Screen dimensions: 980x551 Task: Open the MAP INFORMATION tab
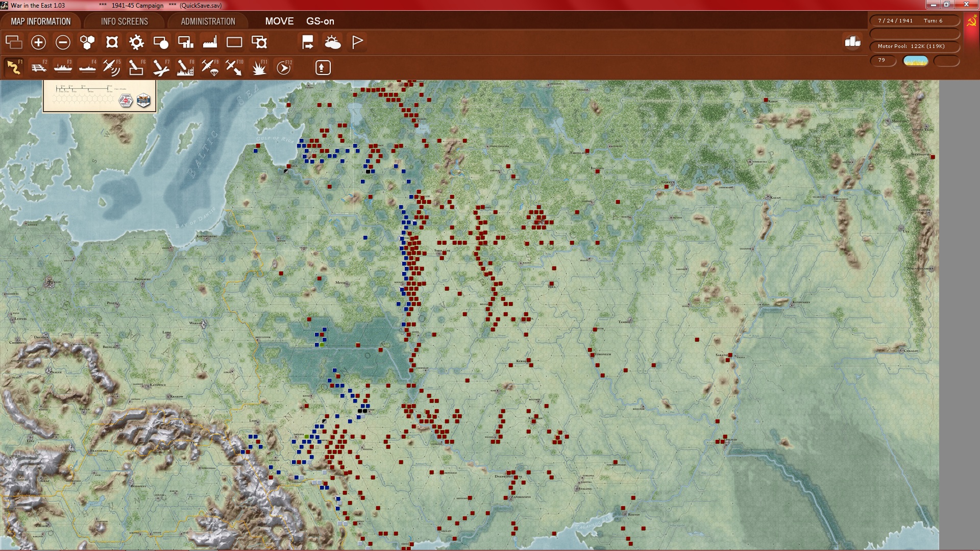click(x=41, y=21)
